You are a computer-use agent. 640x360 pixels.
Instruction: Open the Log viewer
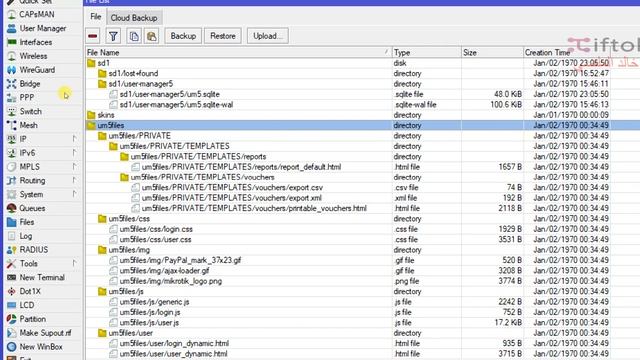pyautogui.click(x=25, y=236)
